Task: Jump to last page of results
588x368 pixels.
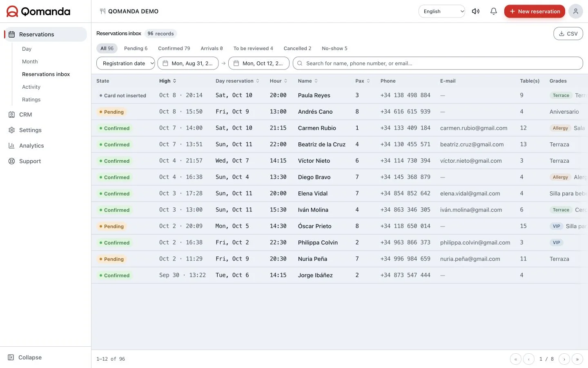Action: pos(577,359)
